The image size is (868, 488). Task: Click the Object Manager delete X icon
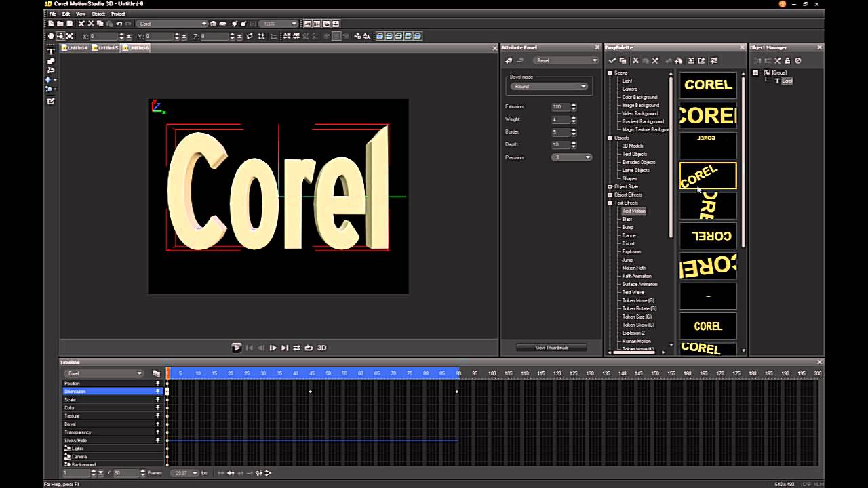(x=778, y=60)
